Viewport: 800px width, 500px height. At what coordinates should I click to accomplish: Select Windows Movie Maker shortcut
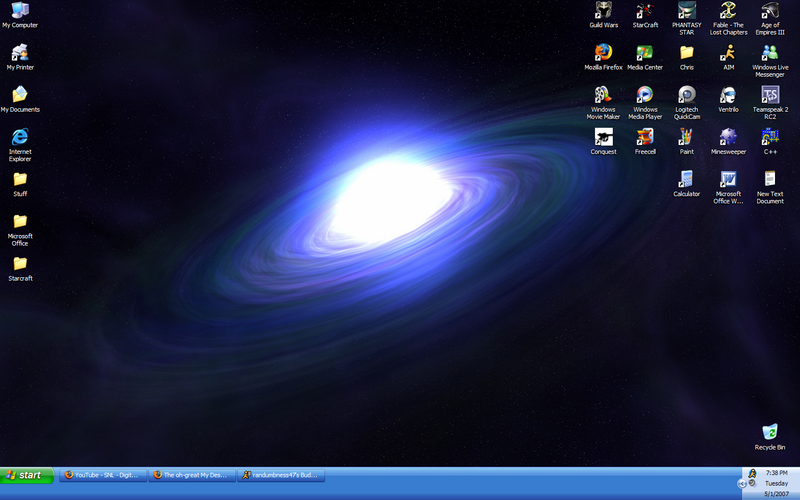[x=603, y=103]
